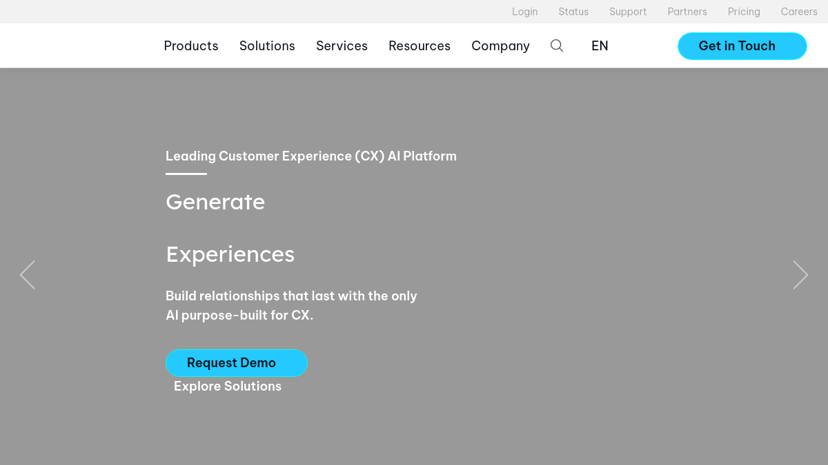Open the Products menu

(x=191, y=46)
